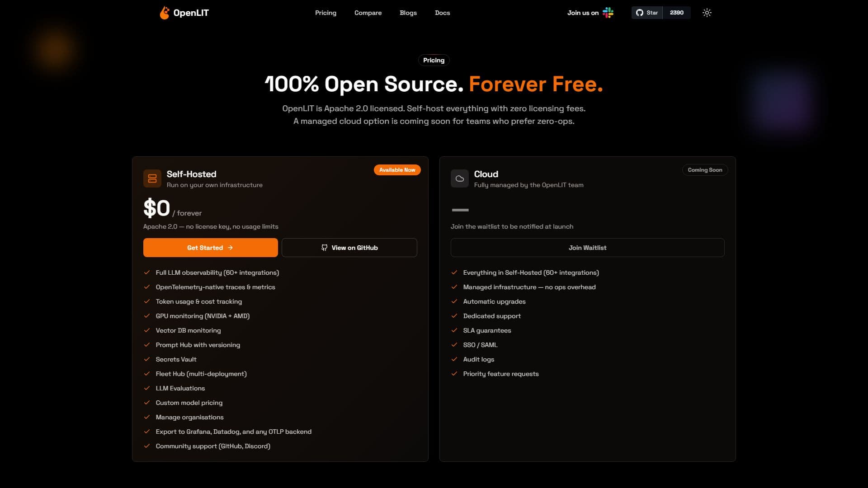868x488 pixels.
Task: Click the arrow icon in Get Started
Action: (x=230, y=248)
